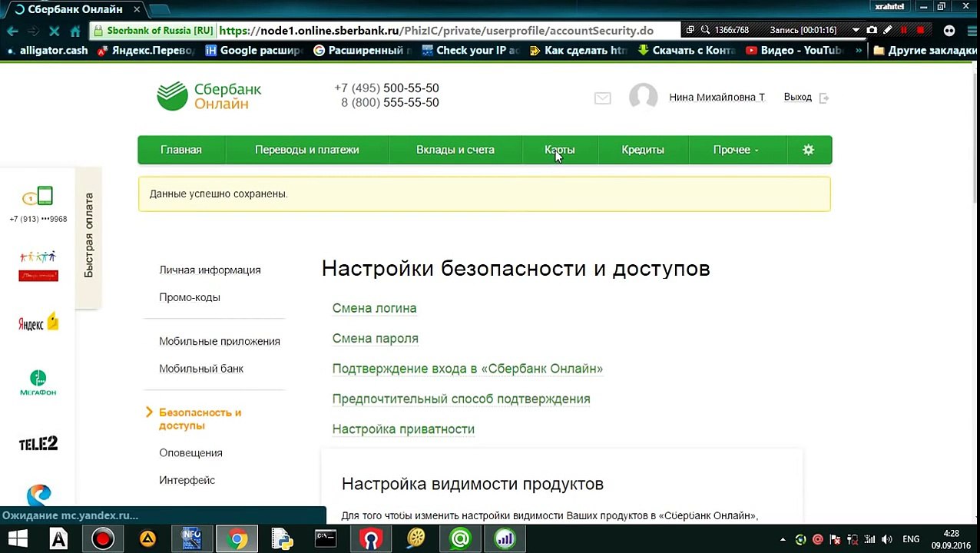The image size is (980, 553).
Task: Open Настройка приватности link
Action: click(403, 429)
